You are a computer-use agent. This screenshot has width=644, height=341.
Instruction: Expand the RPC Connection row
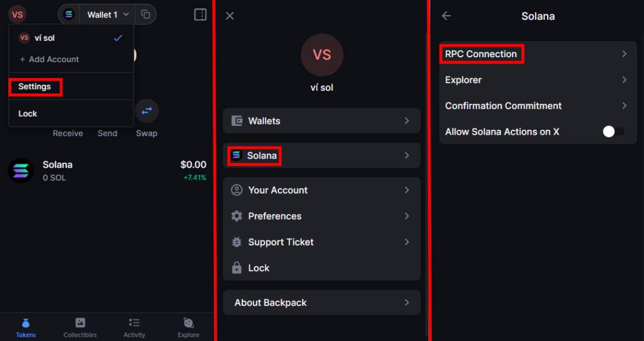pos(538,54)
